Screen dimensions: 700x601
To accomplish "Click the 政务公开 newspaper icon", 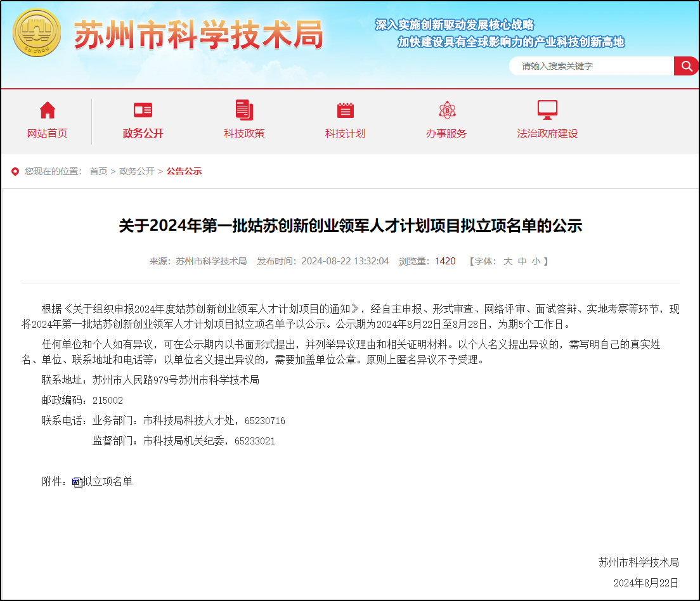I will point(142,110).
